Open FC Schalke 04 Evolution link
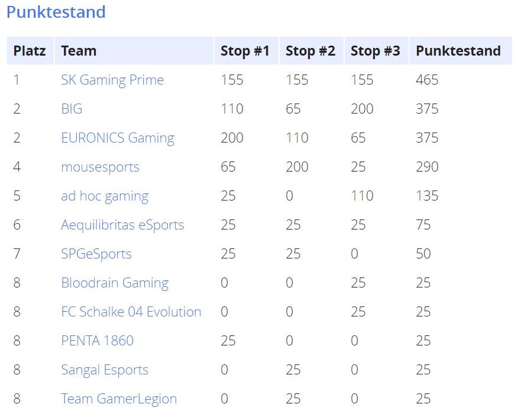Screen dimensions: 515x420 point(131,312)
